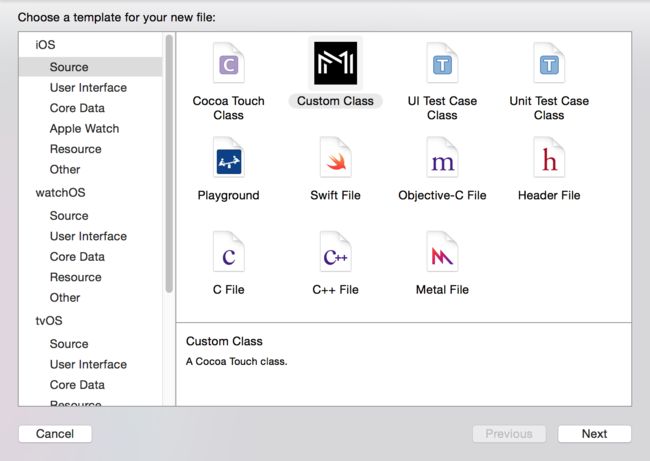Viewport: 650px width, 461px height.
Task: Open User Interface under watchOS
Action: point(88,236)
